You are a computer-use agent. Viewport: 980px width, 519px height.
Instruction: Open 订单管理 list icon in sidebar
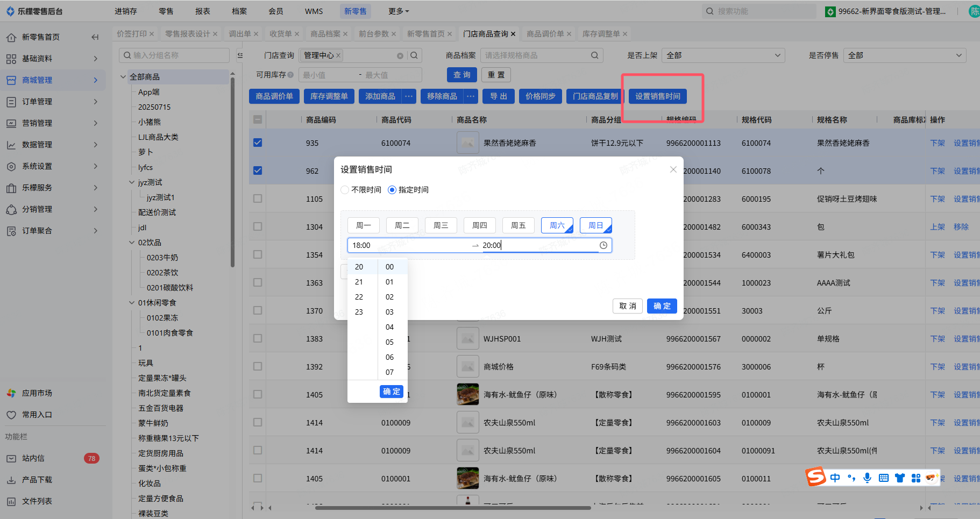coord(11,102)
